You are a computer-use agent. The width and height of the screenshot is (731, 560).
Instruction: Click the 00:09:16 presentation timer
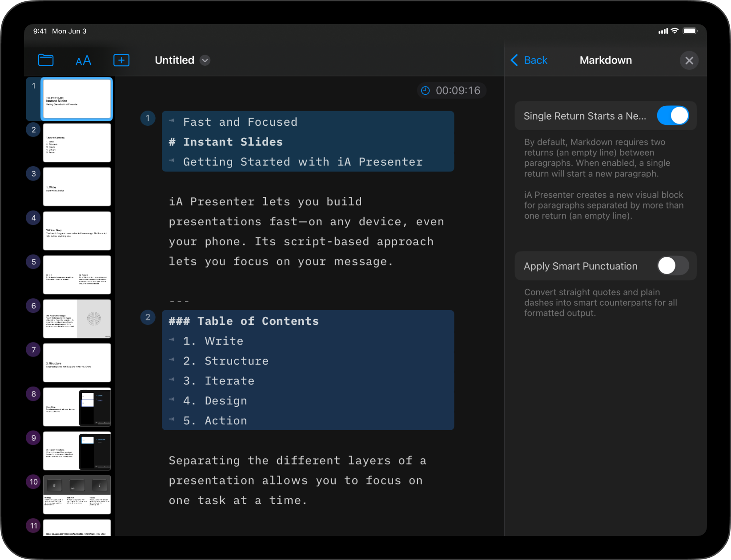[x=451, y=91]
